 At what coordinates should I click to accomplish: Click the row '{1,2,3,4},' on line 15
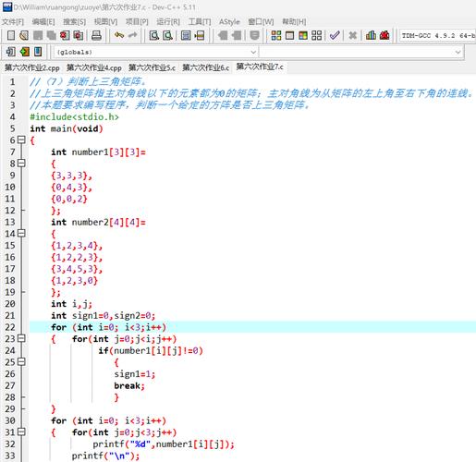tap(77, 246)
